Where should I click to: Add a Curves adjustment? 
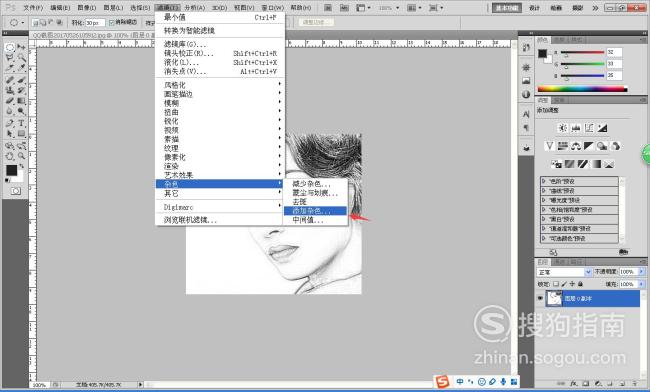tap(589, 128)
